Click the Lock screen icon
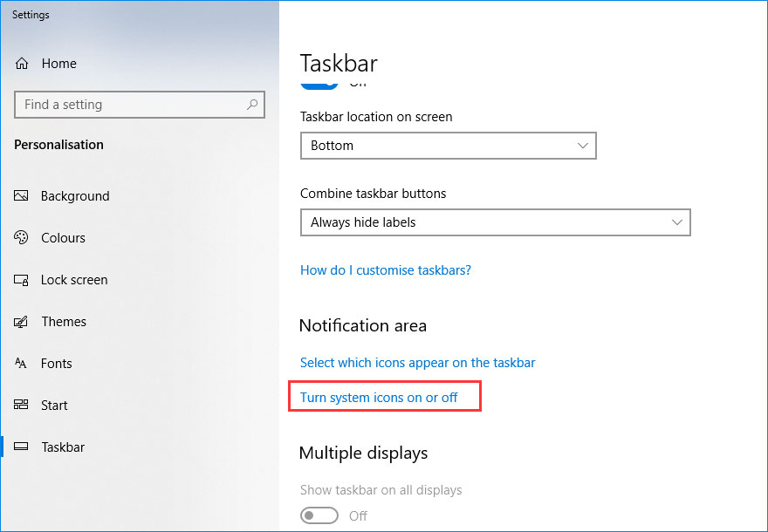768x532 pixels. 21,279
